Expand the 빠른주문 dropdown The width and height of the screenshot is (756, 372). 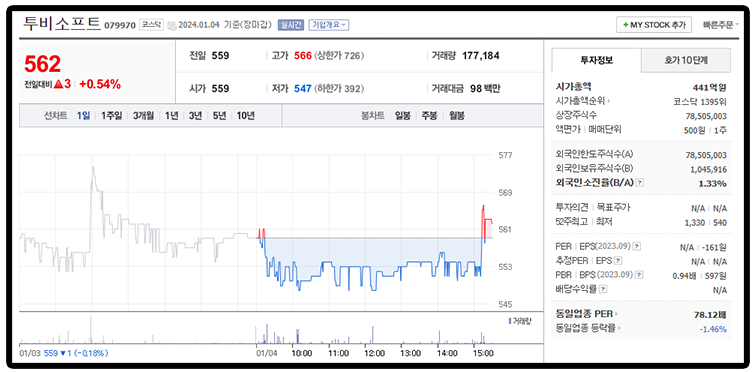coord(720,25)
